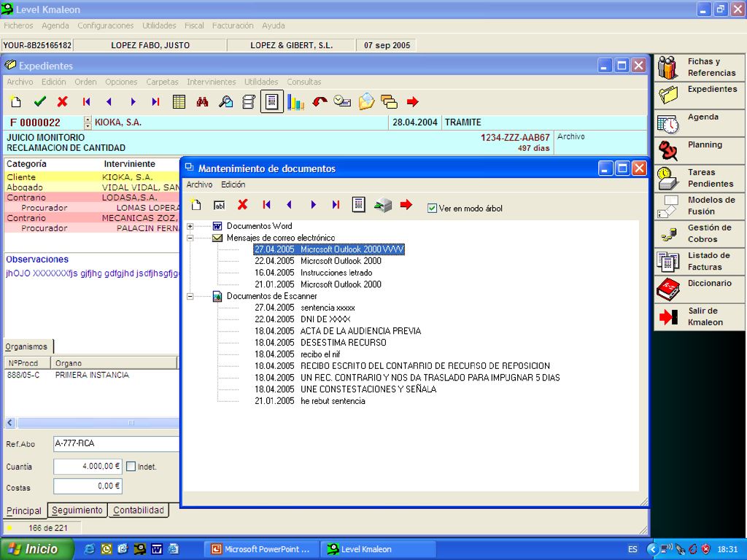The width and height of the screenshot is (747, 560).
Task: Click the Ref.Abo input field A-777-RCA
Action: pos(116,444)
